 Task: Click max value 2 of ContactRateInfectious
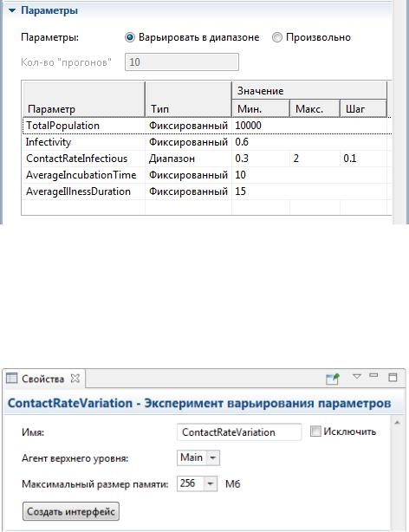[x=296, y=159]
